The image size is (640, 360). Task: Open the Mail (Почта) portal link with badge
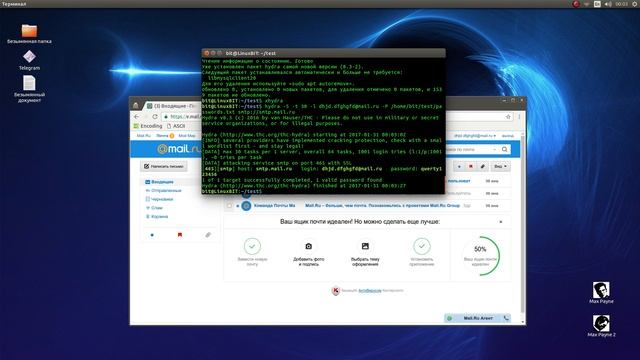(x=165, y=136)
